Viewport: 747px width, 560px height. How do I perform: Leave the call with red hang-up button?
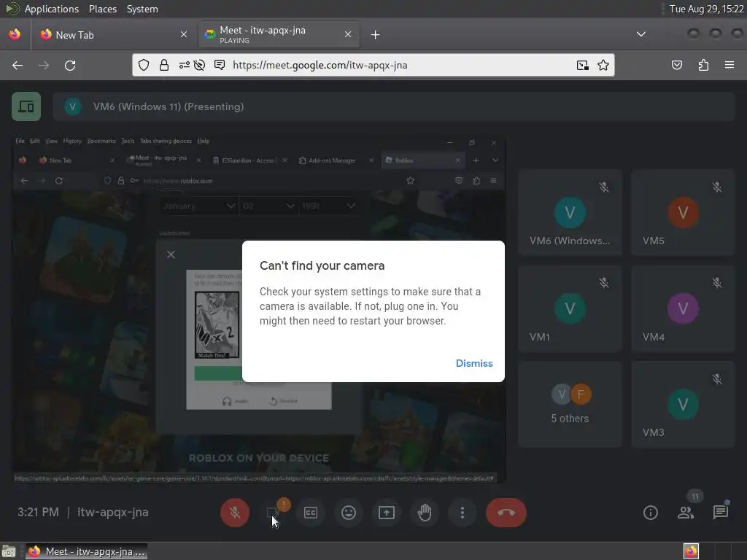click(506, 513)
